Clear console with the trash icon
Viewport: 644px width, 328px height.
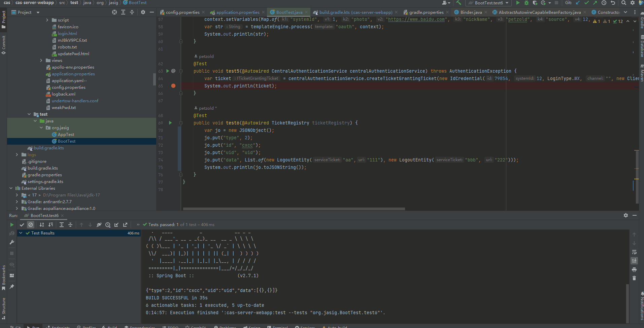(x=634, y=278)
